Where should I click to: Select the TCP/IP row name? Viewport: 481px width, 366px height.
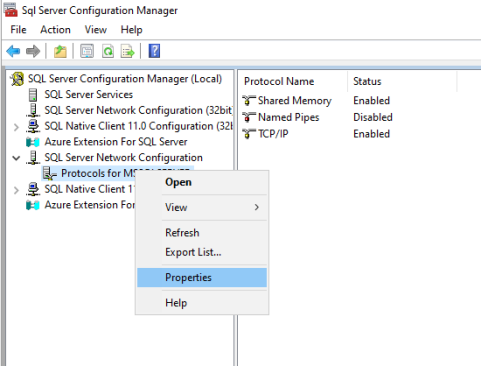pyautogui.click(x=273, y=134)
